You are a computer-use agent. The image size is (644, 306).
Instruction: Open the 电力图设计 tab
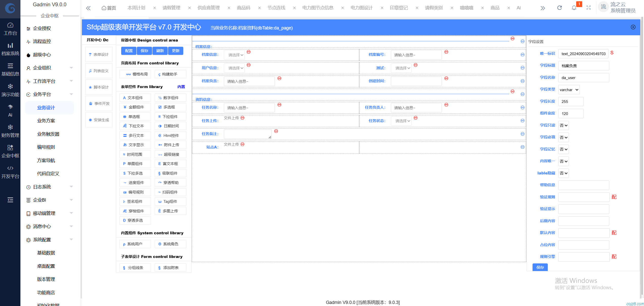click(x=361, y=8)
